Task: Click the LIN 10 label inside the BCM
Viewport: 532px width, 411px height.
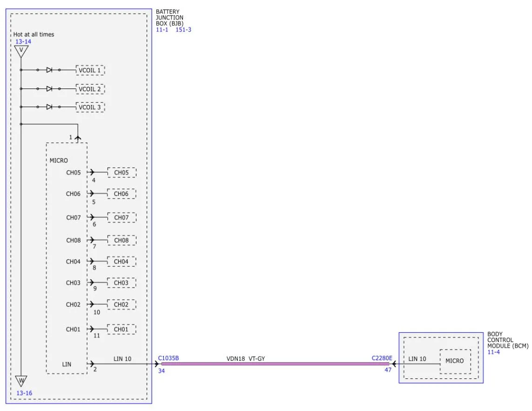Action: (x=417, y=359)
